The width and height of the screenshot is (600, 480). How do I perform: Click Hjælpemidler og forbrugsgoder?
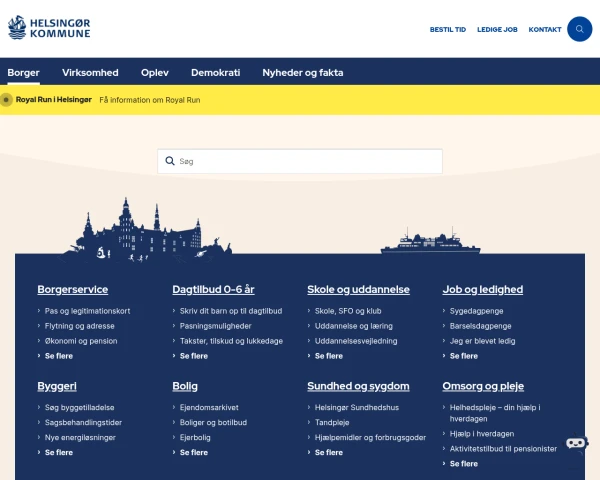point(370,437)
